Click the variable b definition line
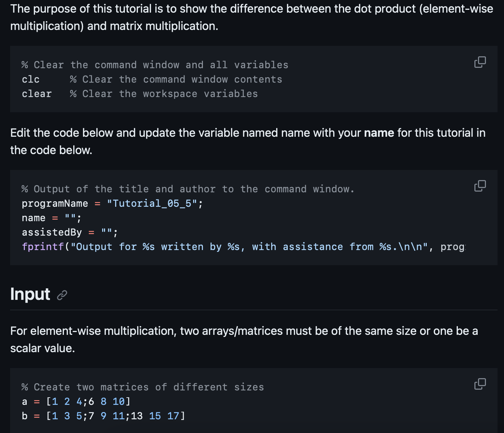Viewport: 504px width, 433px height. [101, 416]
